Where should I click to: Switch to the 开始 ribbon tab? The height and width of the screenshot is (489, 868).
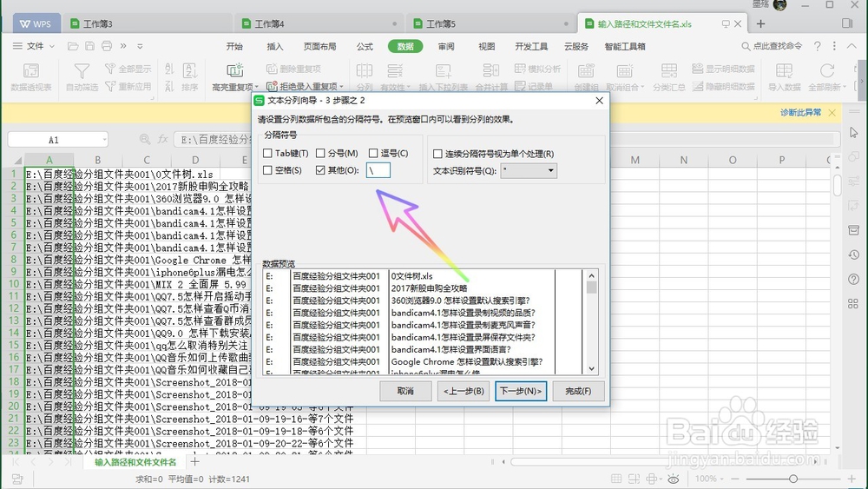(x=234, y=47)
